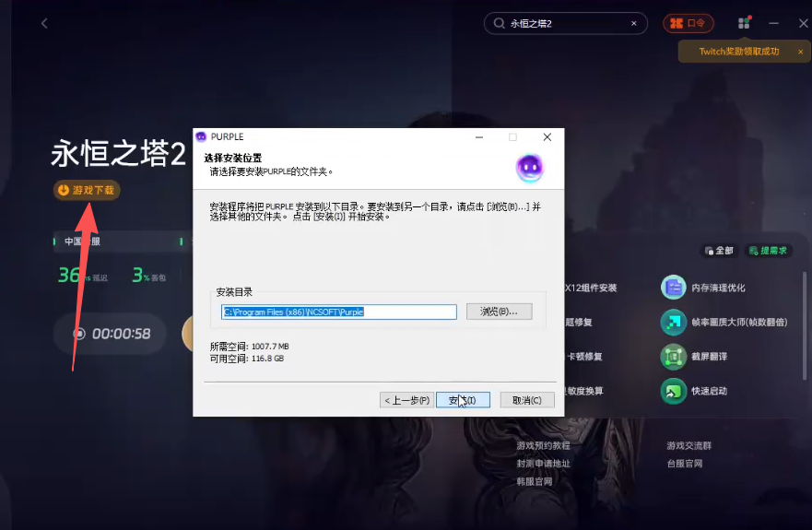The width and height of the screenshot is (812, 530).
Task: Click the 口令 code button
Action: click(688, 23)
